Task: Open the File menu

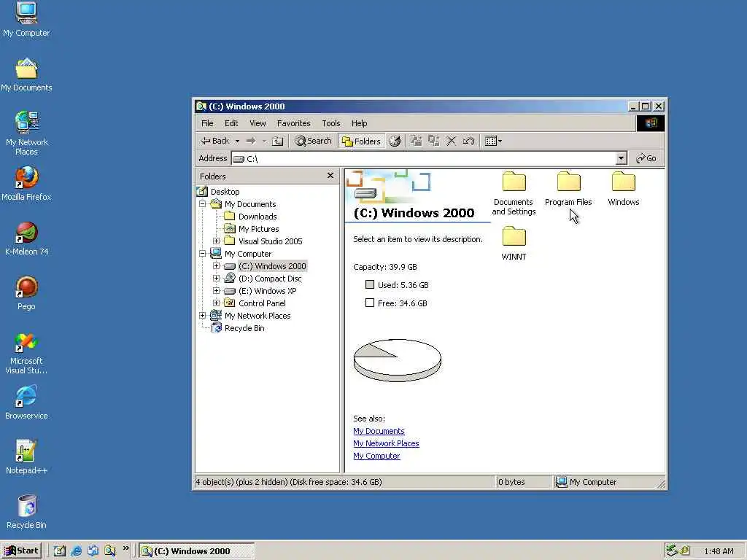Action: (207, 123)
